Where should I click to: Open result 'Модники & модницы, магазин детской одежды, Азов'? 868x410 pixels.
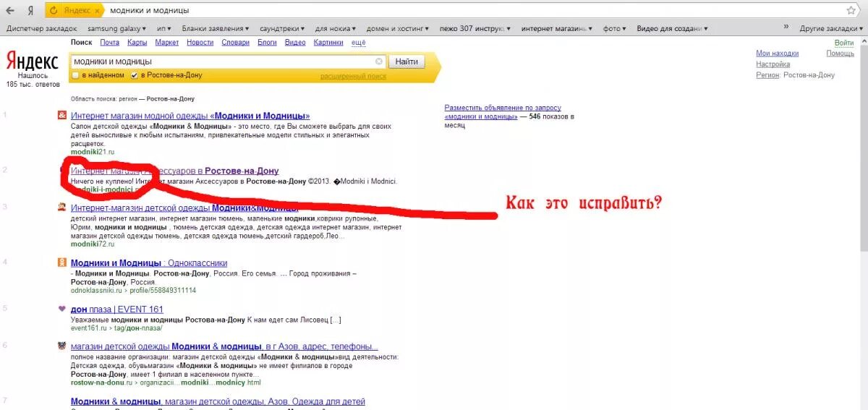pos(218,401)
